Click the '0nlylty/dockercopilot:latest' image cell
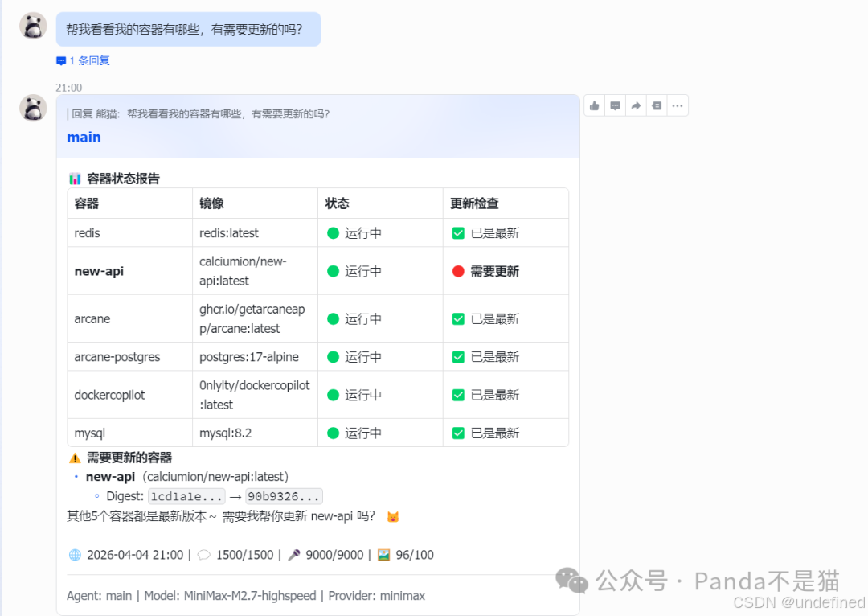This screenshot has width=868, height=616. pyautogui.click(x=256, y=395)
